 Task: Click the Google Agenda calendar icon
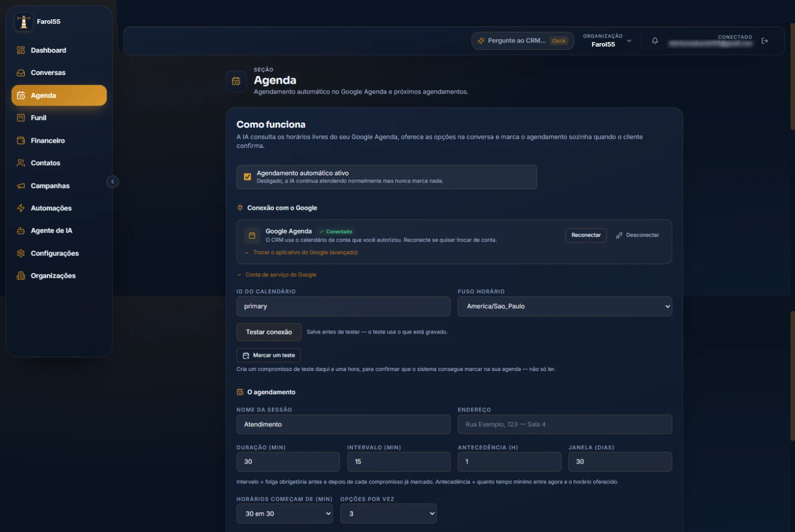(252, 236)
